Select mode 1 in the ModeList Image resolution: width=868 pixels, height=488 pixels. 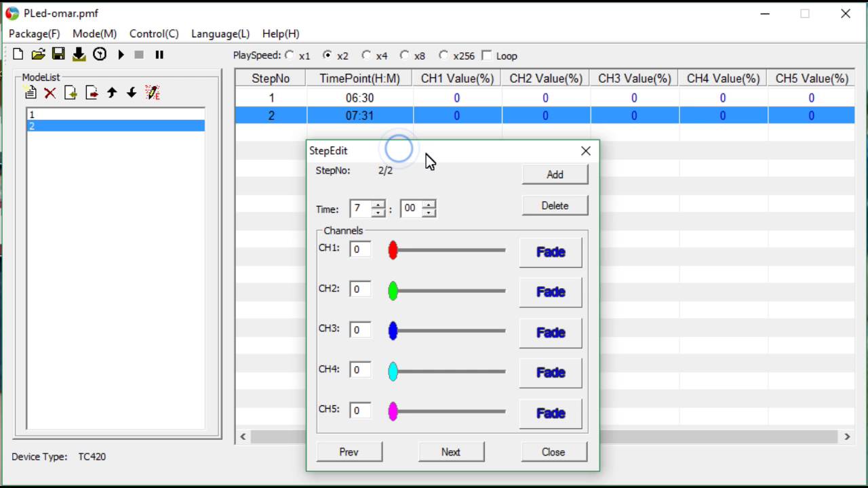tap(115, 115)
